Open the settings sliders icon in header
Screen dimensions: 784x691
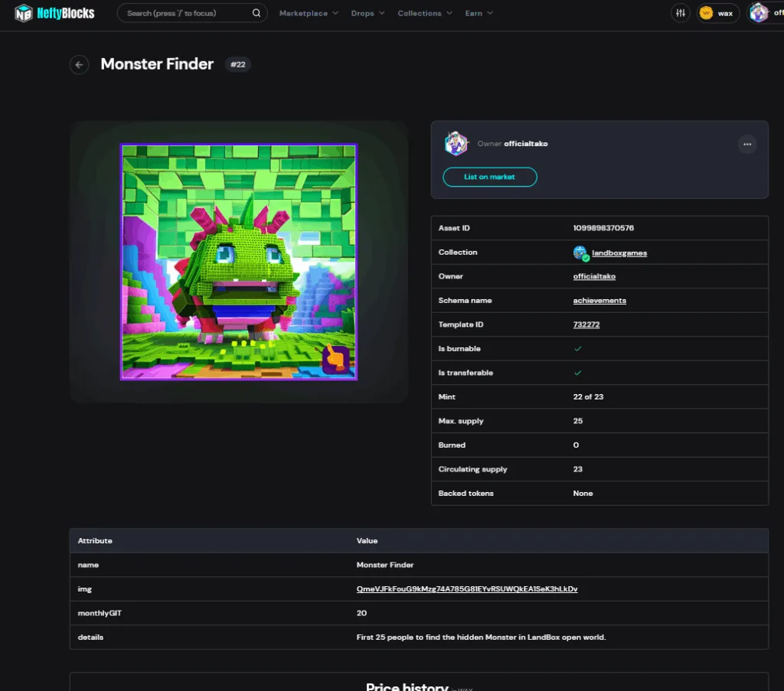(681, 13)
